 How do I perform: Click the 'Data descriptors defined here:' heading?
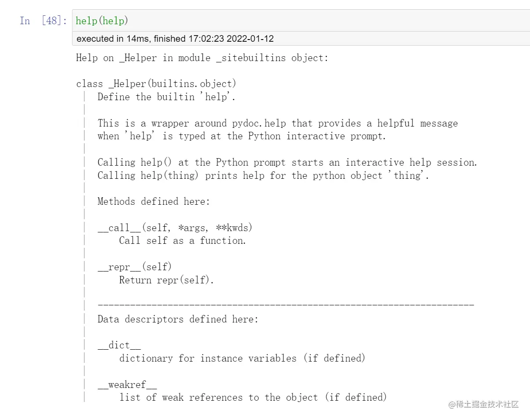[178, 319]
